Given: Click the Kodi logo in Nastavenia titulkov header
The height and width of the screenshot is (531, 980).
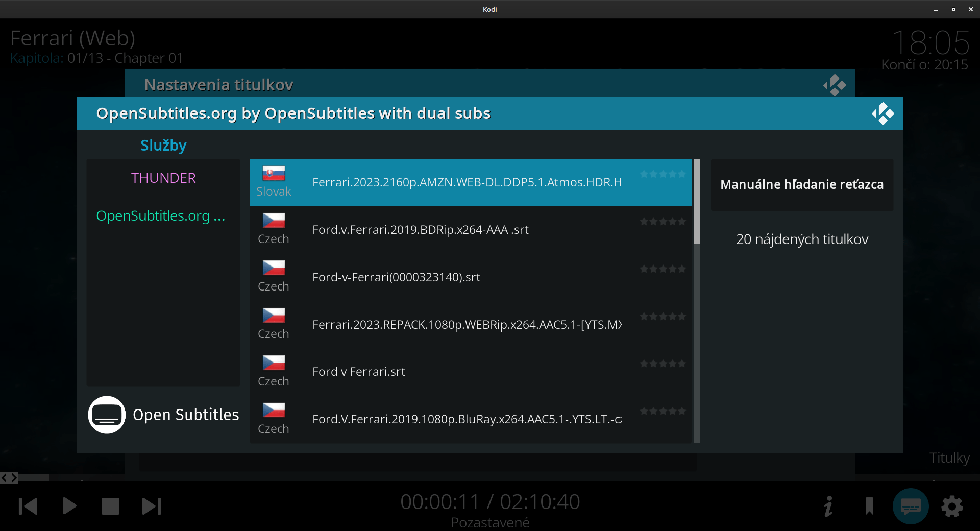Looking at the screenshot, I should tap(835, 85).
